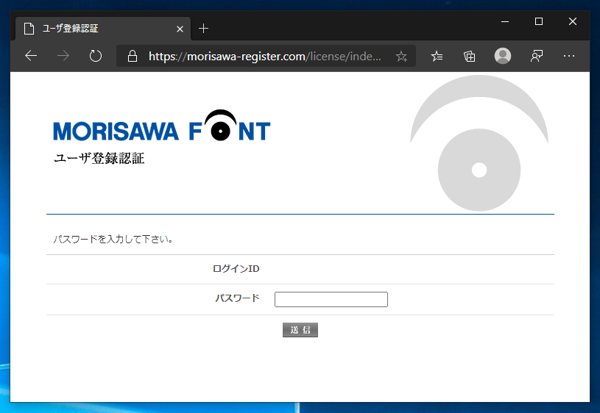Open the user profile avatar
600x413 pixels.
point(502,56)
